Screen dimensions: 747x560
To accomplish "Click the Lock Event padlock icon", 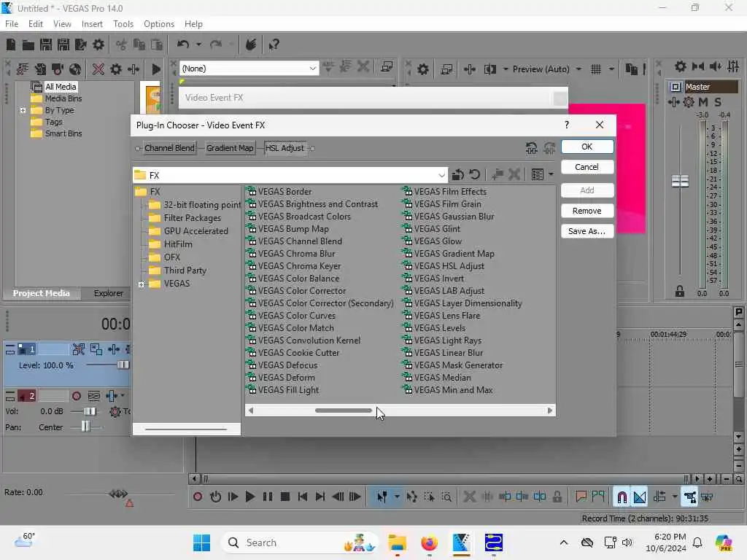I will 557,497.
